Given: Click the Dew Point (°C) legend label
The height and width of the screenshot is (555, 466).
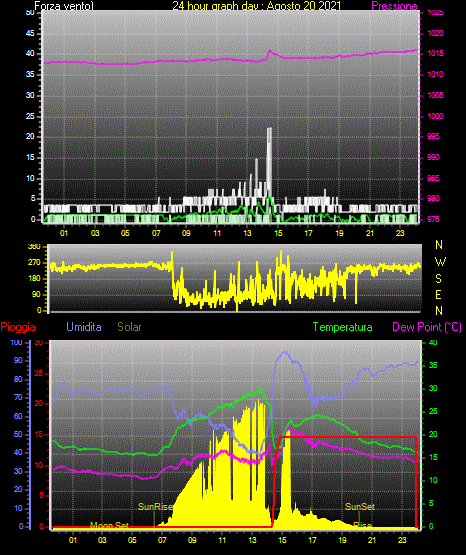Looking at the screenshot, I should tap(427, 327).
